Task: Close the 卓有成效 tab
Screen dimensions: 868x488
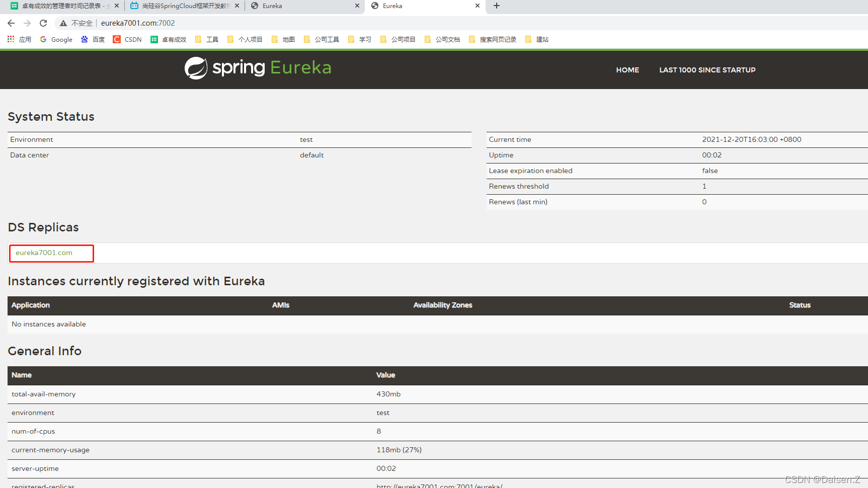Action: pyautogui.click(x=117, y=6)
